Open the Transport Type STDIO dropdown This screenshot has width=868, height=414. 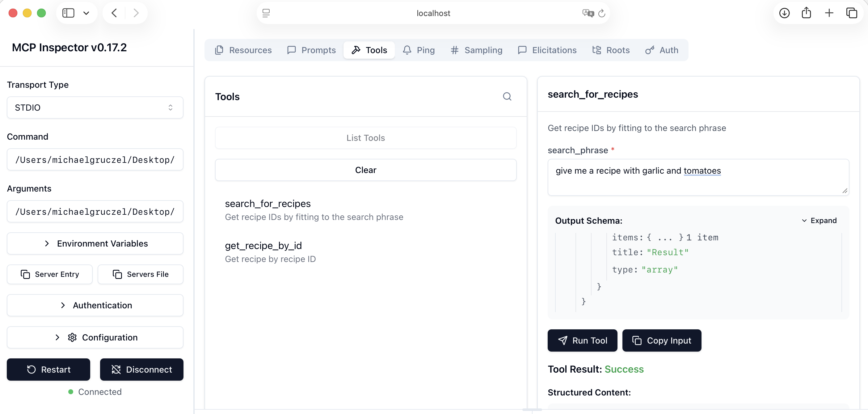click(x=95, y=108)
